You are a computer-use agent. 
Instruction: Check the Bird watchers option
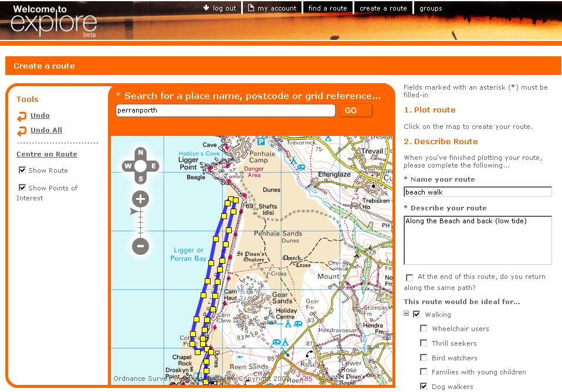coord(424,357)
